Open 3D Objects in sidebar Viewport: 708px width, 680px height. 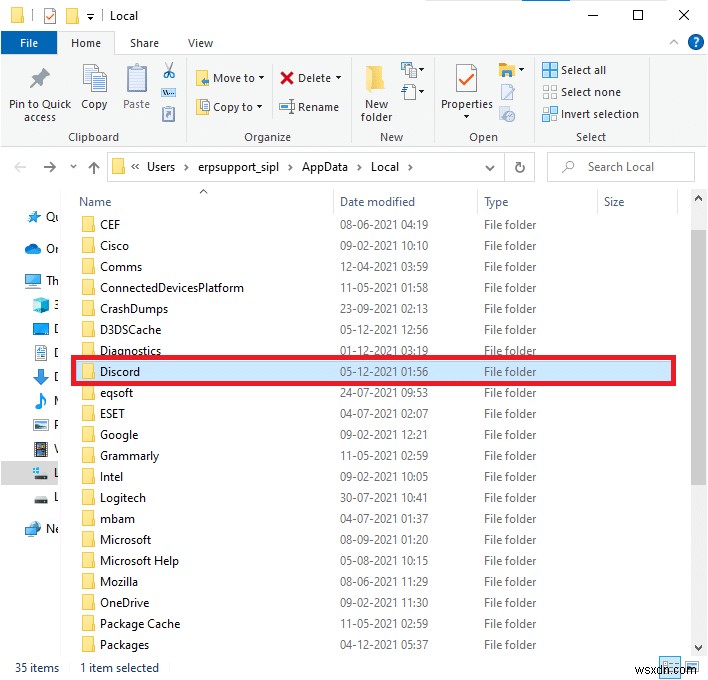(41, 305)
